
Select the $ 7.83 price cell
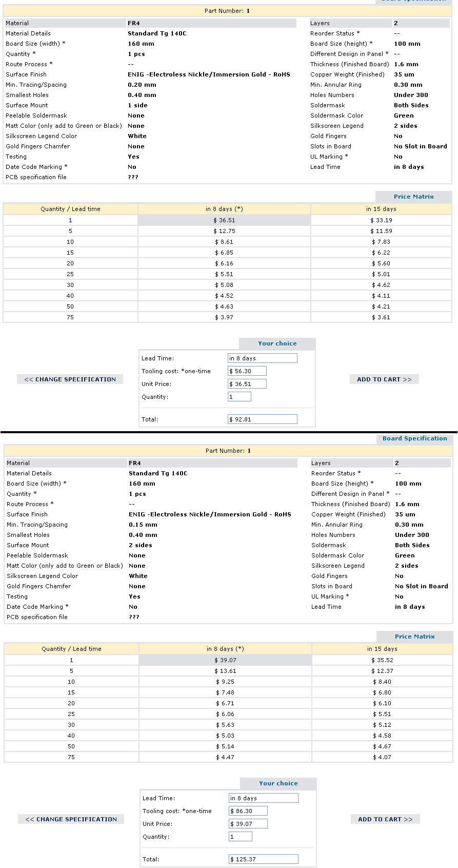click(x=381, y=242)
